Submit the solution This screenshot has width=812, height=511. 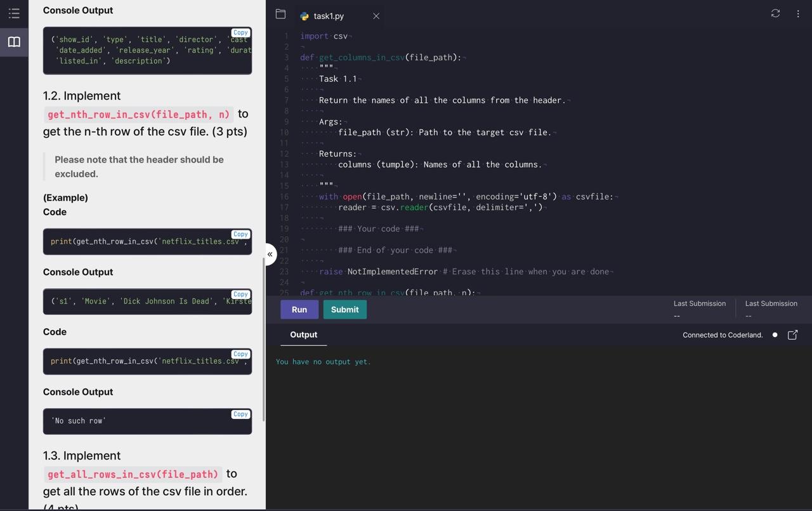[344, 309]
